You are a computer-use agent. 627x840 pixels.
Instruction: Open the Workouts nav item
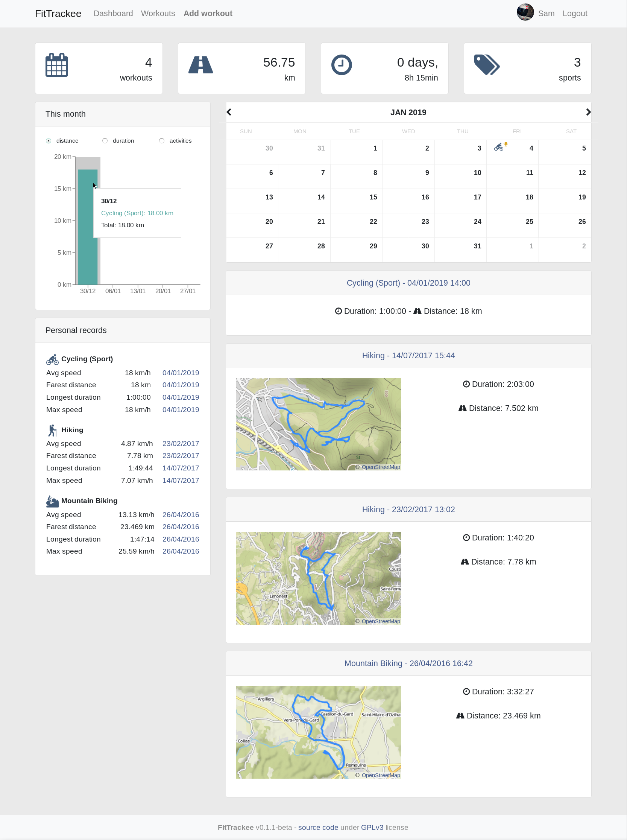coord(158,14)
